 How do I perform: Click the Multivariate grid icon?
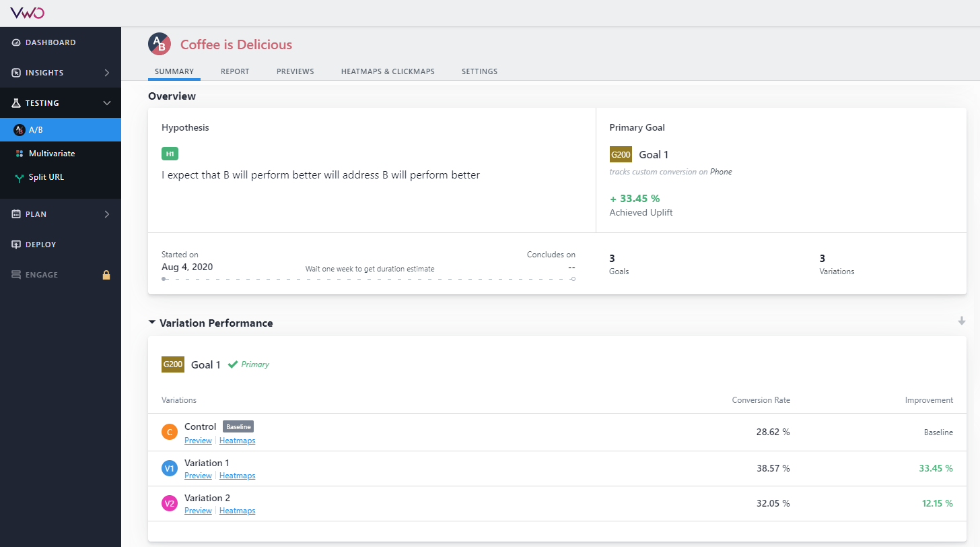[20, 154]
